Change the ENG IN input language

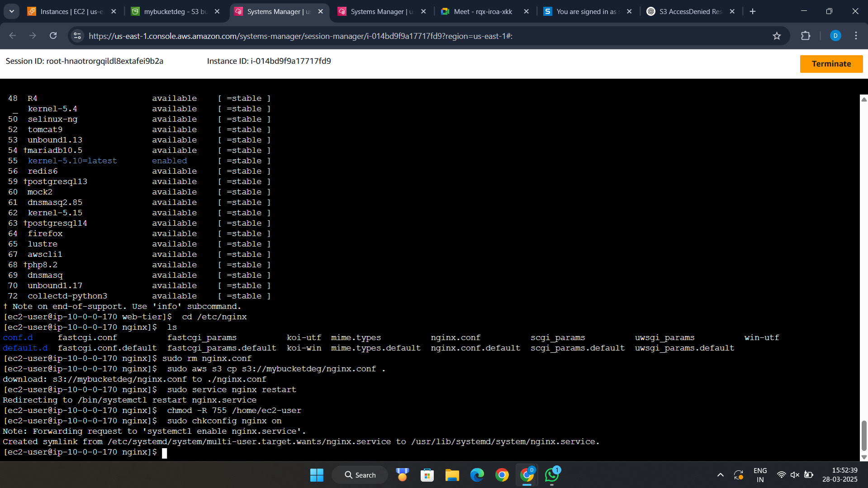coord(760,475)
